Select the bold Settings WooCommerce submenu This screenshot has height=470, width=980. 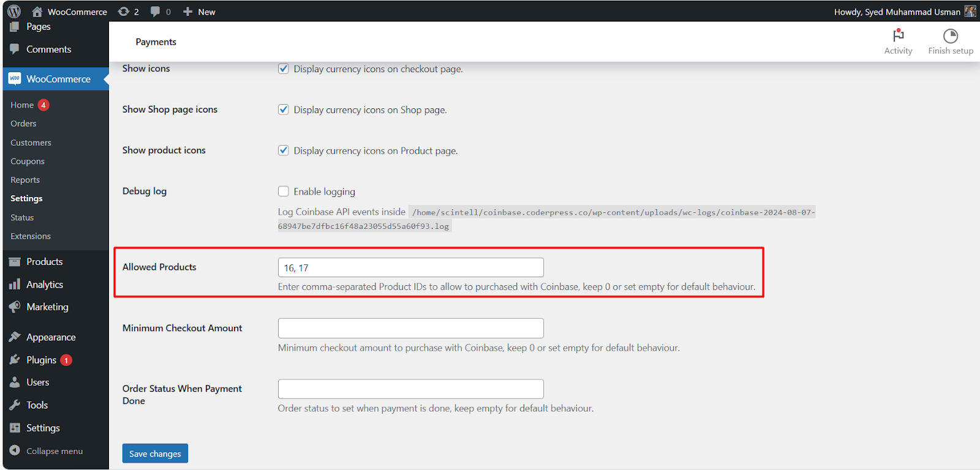[x=26, y=198]
